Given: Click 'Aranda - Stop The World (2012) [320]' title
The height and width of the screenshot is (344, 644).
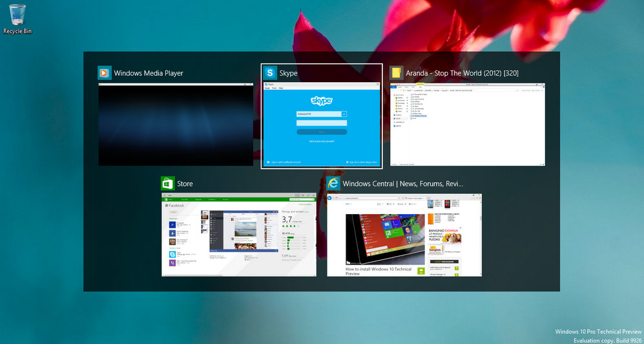Looking at the screenshot, I should pos(462,73).
